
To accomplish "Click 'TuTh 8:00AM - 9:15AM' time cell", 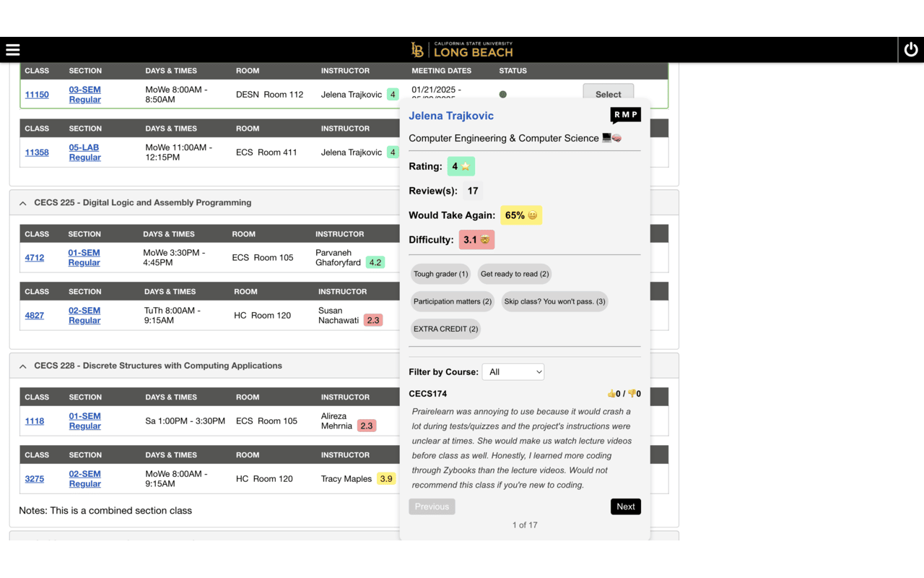I will click(173, 316).
